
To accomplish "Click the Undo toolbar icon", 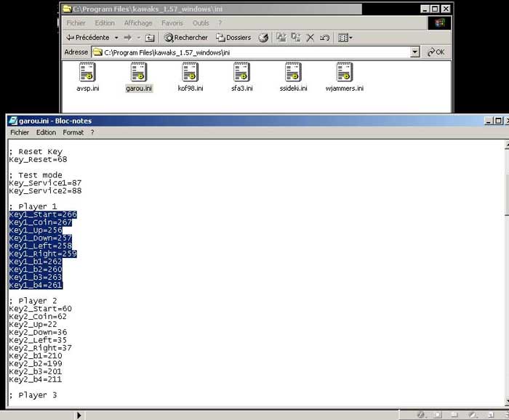I will pyautogui.click(x=325, y=38).
